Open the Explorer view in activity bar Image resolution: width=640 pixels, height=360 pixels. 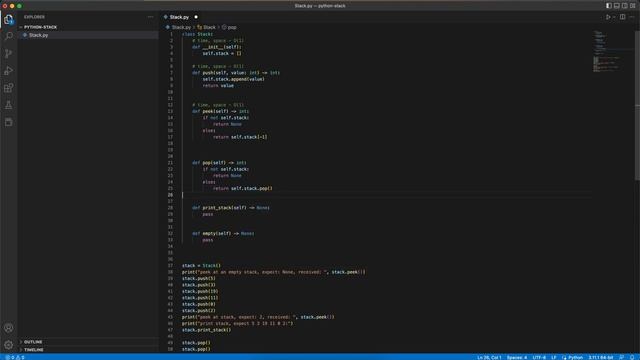[9, 19]
